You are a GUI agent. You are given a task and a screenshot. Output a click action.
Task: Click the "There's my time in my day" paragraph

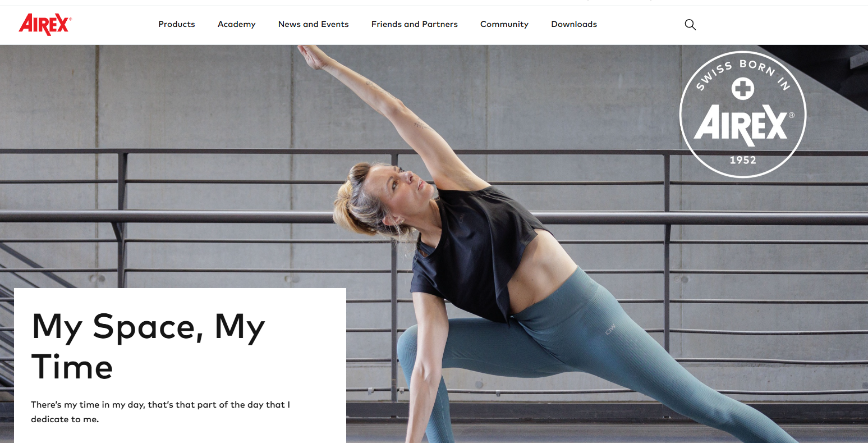[160, 412]
